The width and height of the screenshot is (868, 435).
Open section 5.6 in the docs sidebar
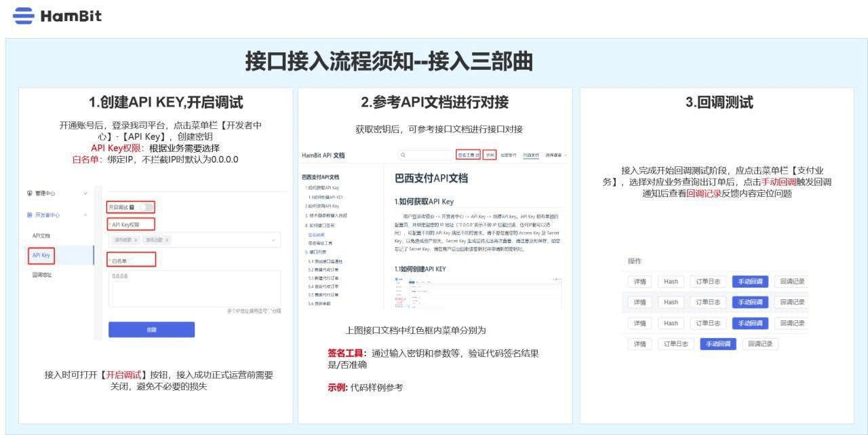click(x=320, y=303)
